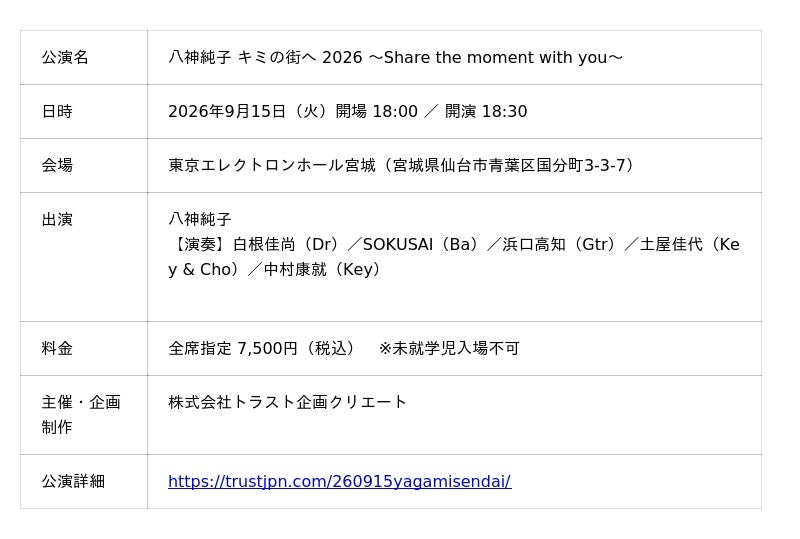Click the concert title text 八神純子 キミの街へ 2026
The height and width of the screenshot is (539, 800).
[x=265, y=57]
